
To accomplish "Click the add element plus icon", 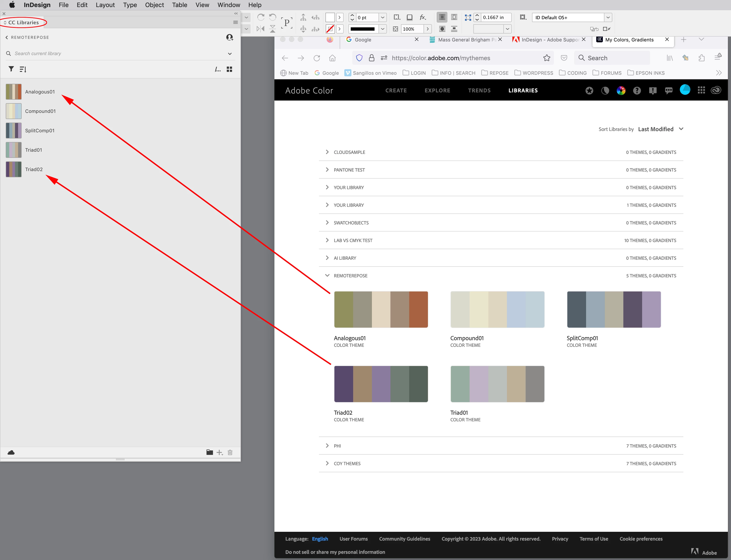I will coord(219,452).
